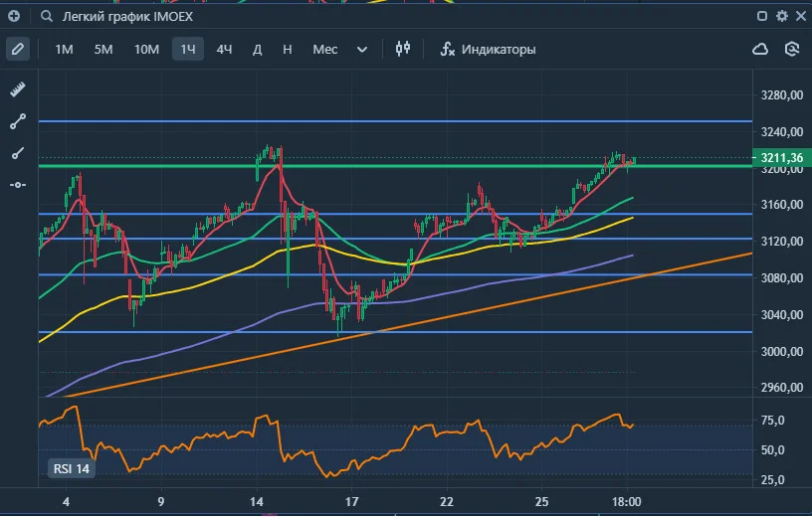Viewport: 812px width, 517px height.
Task: Expand the timeframe dropdown chevron
Action: click(362, 50)
